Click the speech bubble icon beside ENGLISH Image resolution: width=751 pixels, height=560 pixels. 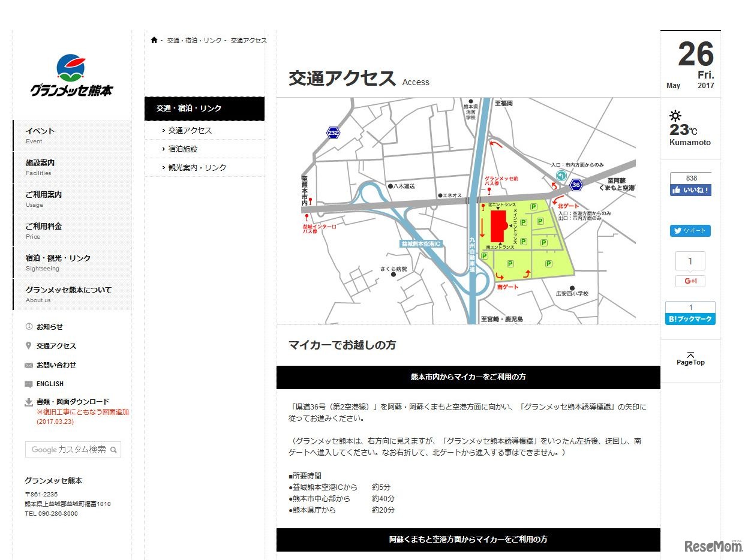(29, 384)
